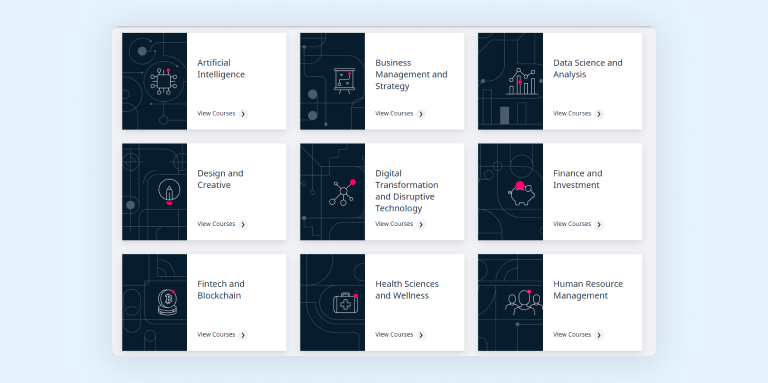The image size is (768, 383).
Task: Select the Human Resource Management title
Action: tap(588, 290)
